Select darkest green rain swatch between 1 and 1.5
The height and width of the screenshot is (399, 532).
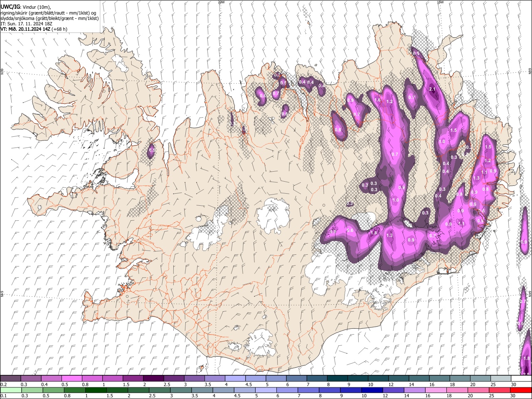[x=96, y=390]
